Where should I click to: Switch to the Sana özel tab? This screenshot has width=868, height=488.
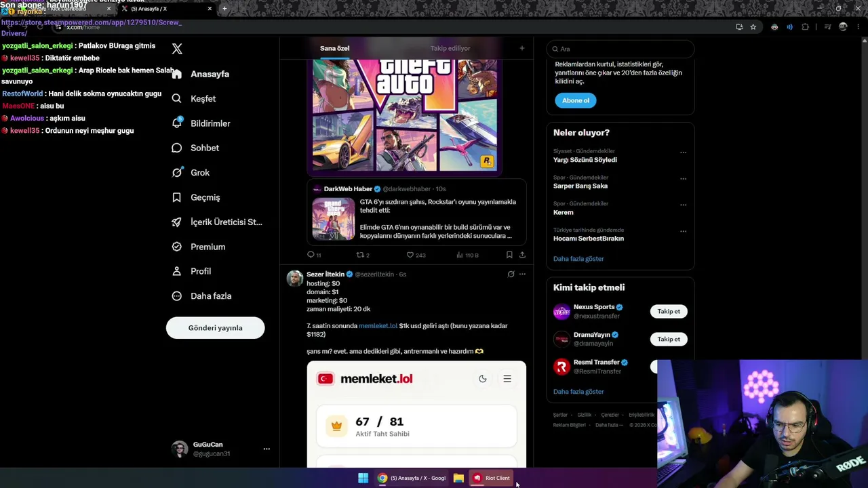tap(334, 48)
